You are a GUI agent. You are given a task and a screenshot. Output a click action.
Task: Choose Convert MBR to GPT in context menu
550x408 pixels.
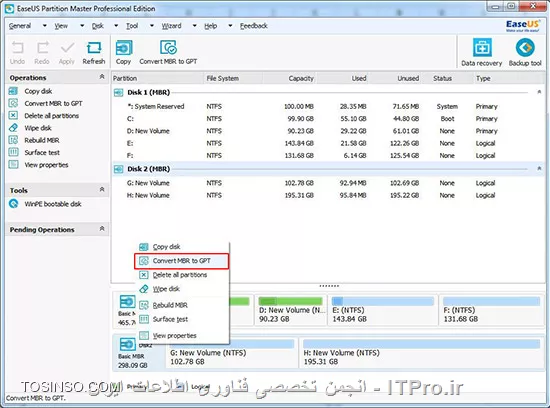pos(182,261)
